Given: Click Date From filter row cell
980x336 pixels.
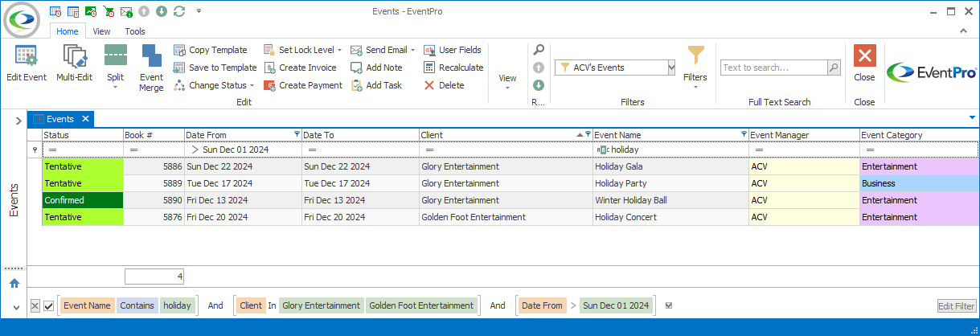Looking at the screenshot, I should pyautogui.click(x=243, y=150).
